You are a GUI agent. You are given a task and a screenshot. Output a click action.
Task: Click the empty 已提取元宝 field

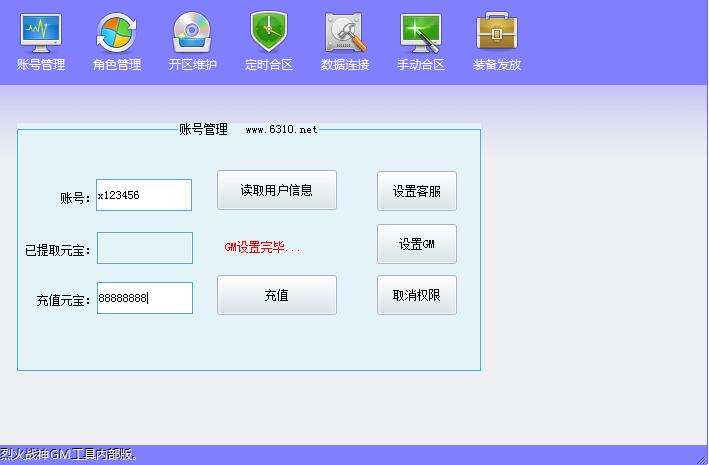pos(144,248)
